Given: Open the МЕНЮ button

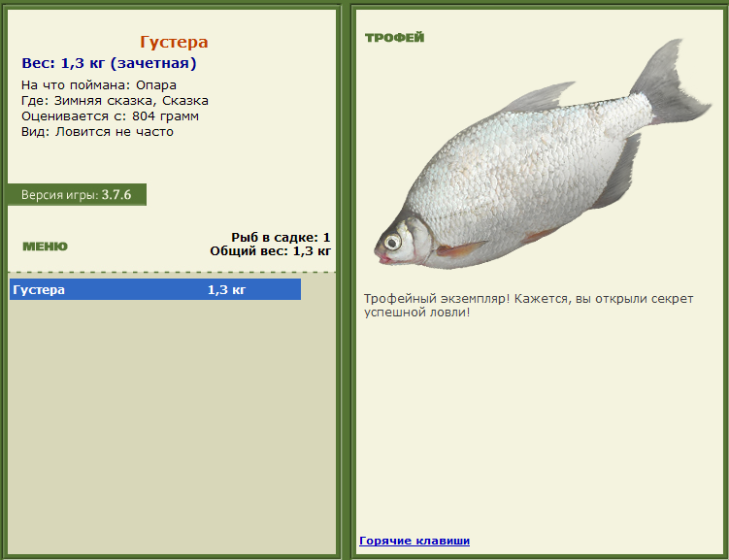Looking at the screenshot, I should (x=45, y=247).
